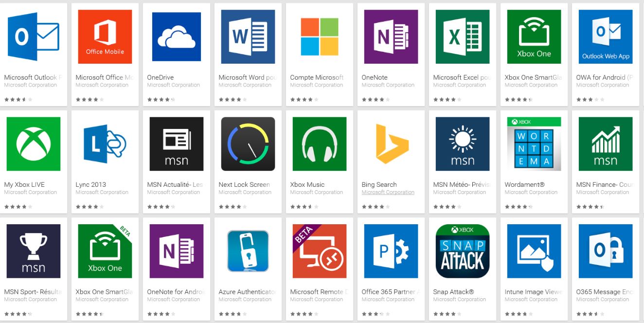Open the 'Azure Authenticator' title link
644x323 pixels.
248,292
